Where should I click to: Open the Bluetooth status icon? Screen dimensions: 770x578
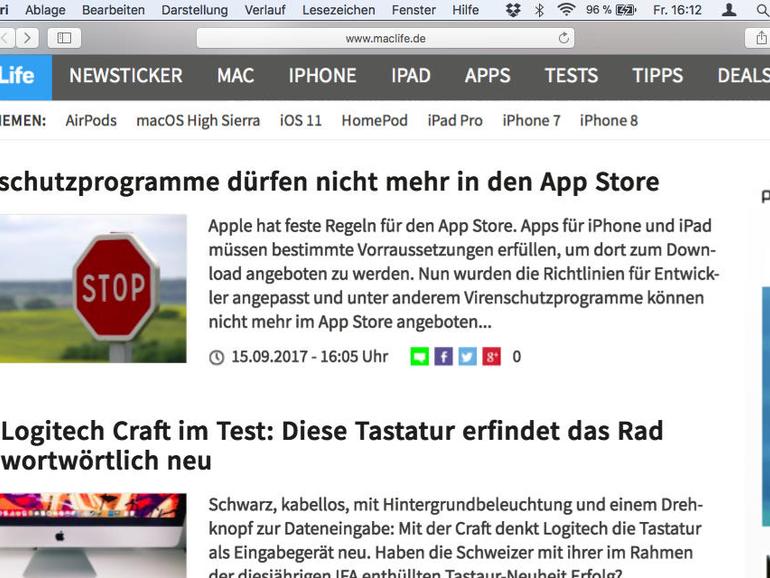click(x=539, y=10)
